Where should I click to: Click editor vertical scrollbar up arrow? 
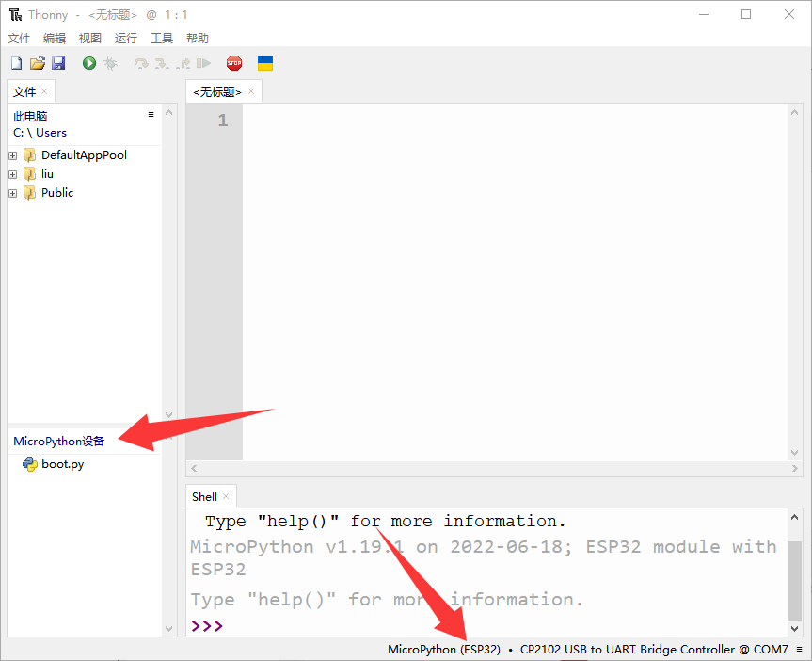coord(794,112)
